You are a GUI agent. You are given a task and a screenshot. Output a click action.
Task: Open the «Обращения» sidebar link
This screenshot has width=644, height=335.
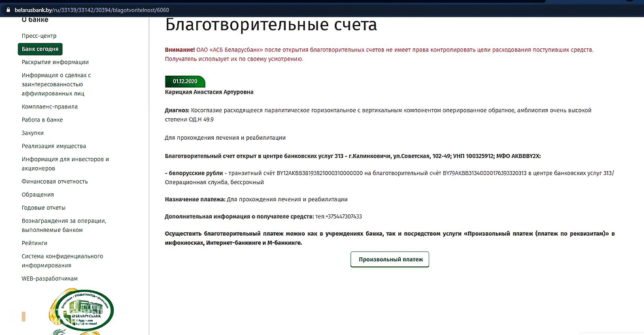(x=38, y=195)
